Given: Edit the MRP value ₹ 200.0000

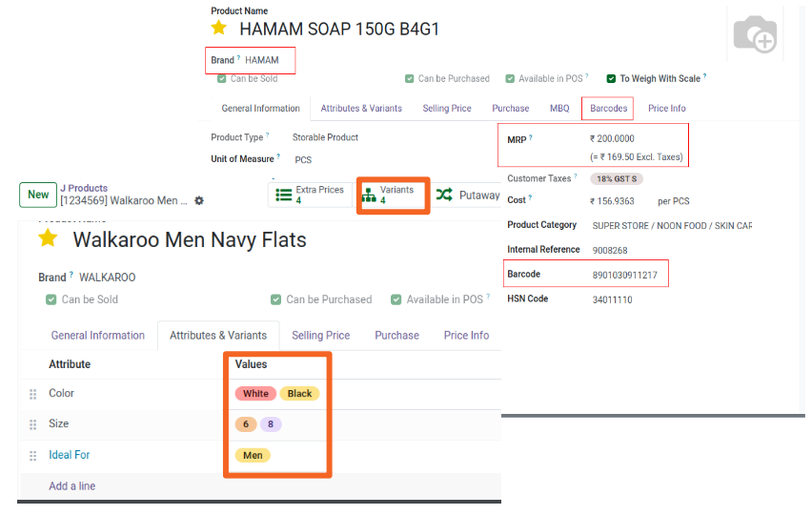Looking at the screenshot, I should click(x=612, y=139).
